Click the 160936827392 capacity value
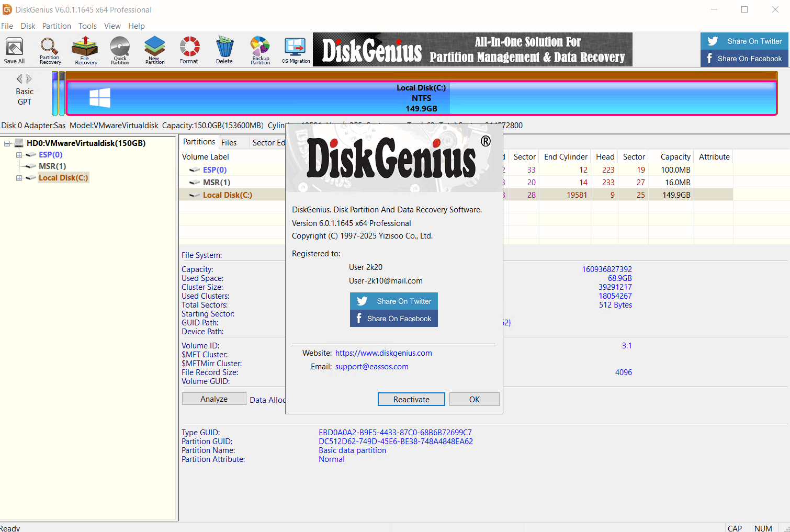The height and width of the screenshot is (532, 790). coord(607,269)
